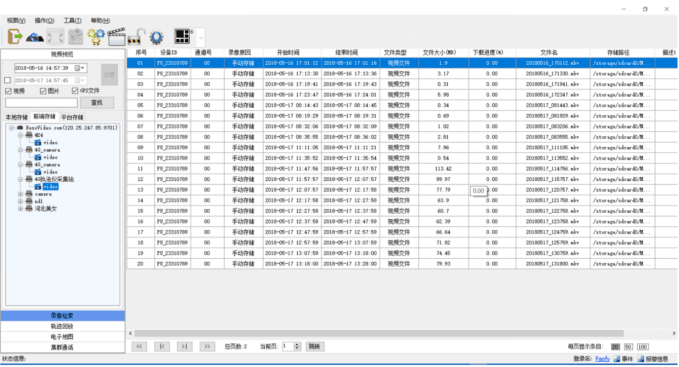The image size is (679, 367).
Task: Click the clapperboard recording toolbar icon
Action: [116, 37]
